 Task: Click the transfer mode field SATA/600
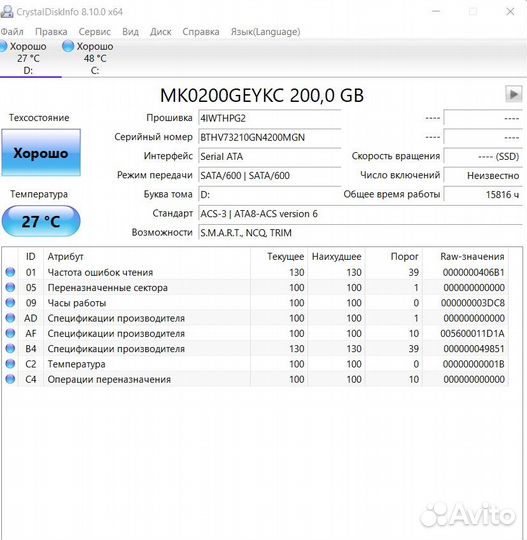(x=269, y=176)
